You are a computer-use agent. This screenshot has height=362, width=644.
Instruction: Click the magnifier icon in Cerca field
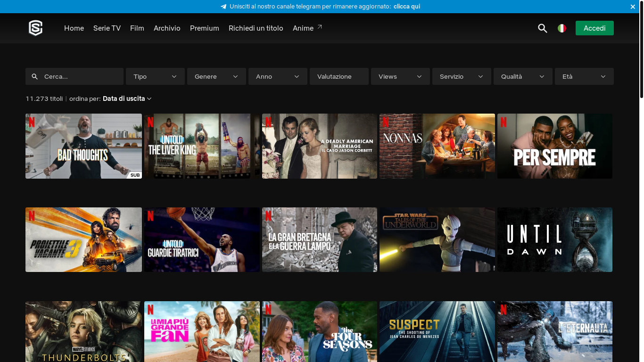click(35, 76)
